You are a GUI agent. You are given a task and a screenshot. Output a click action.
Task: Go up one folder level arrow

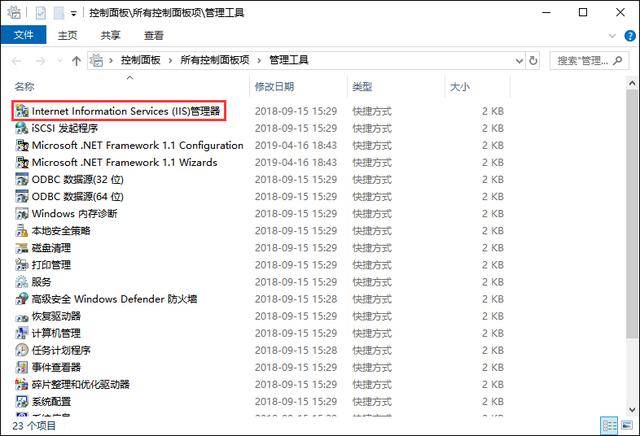pyautogui.click(x=76, y=61)
